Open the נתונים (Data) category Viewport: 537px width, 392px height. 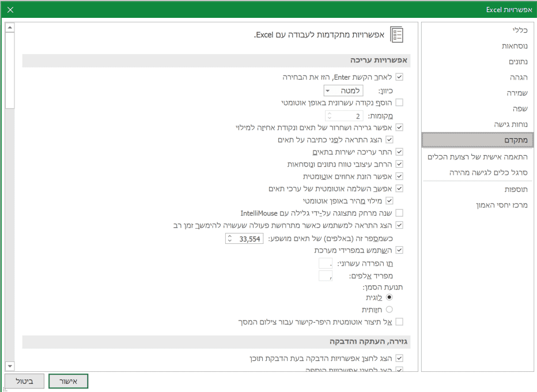pos(478,62)
